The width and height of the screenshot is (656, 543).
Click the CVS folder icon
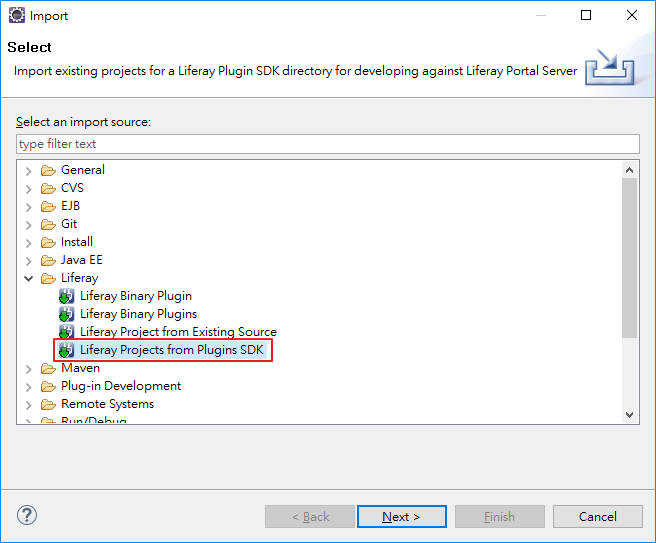pyautogui.click(x=48, y=188)
